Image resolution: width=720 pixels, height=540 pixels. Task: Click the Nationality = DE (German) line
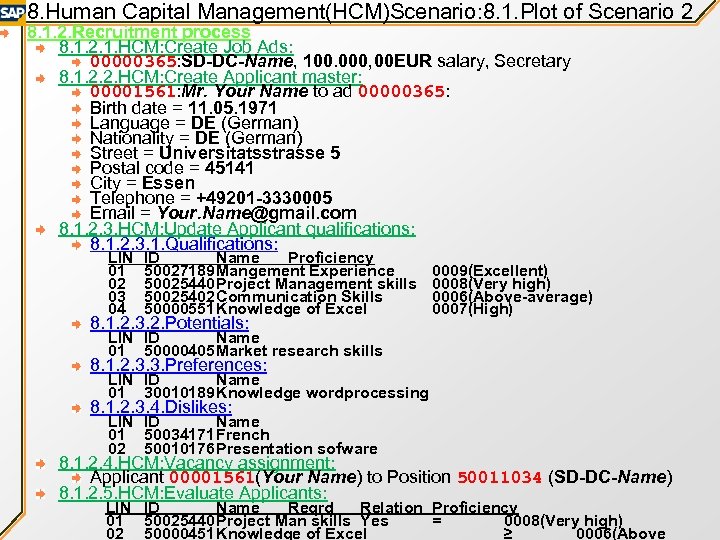(196, 138)
